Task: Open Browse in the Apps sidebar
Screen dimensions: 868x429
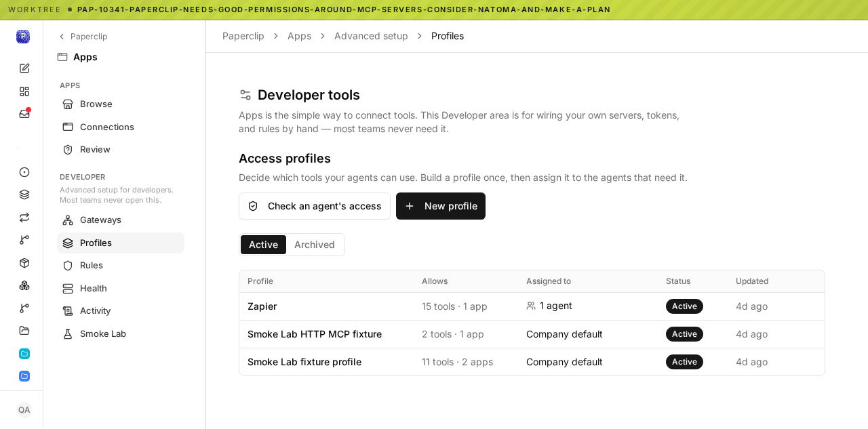Action: coord(121,104)
